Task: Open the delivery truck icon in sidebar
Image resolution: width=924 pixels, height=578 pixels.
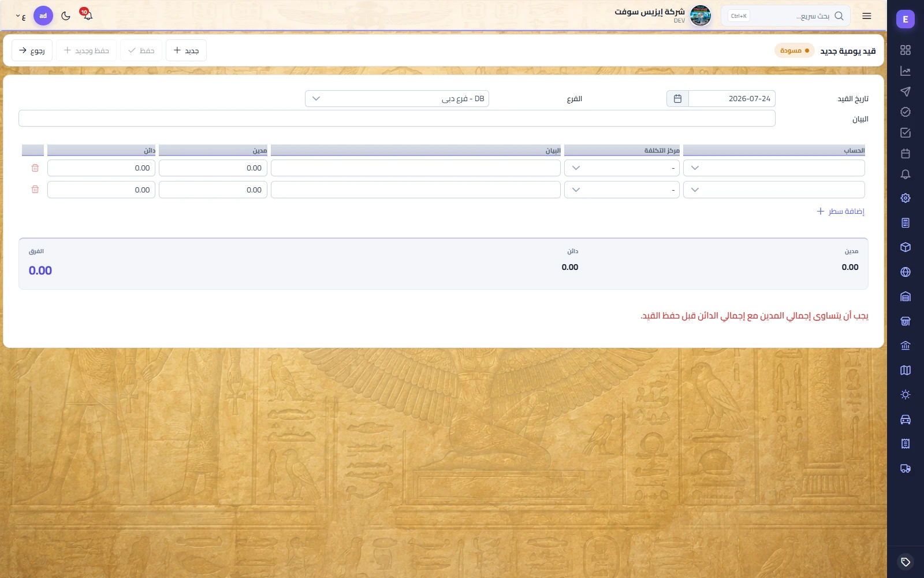Action: pyautogui.click(x=905, y=468)
